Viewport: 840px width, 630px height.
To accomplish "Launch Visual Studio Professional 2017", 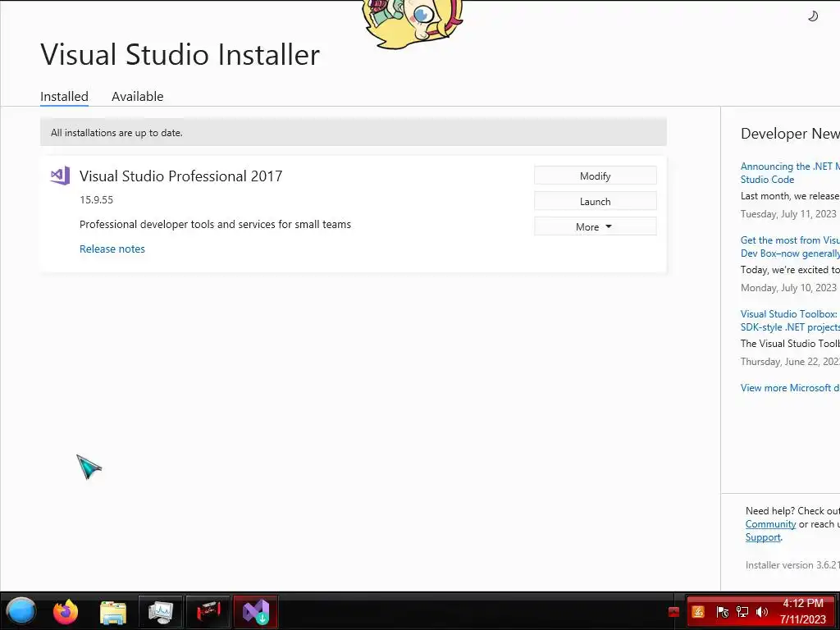I will point(596,202).
